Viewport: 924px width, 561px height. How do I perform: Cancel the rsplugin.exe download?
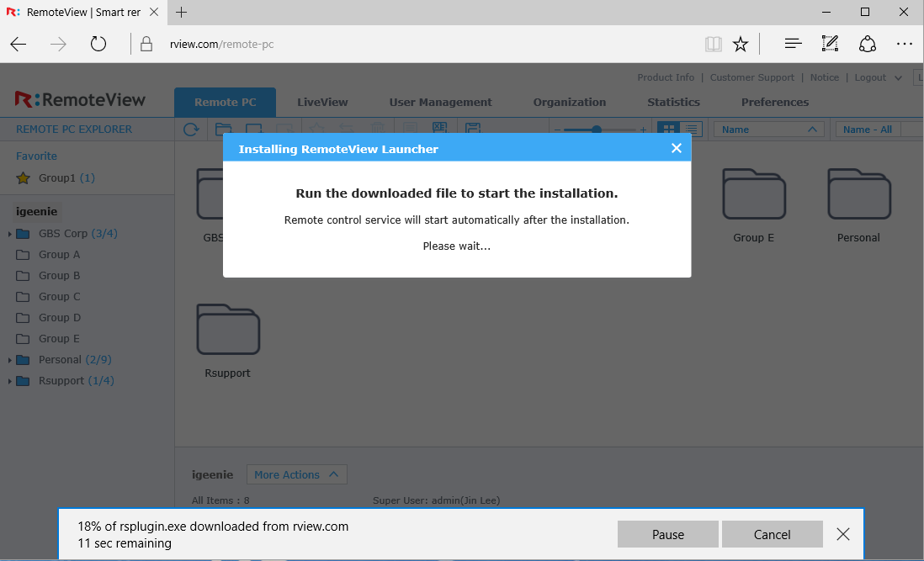772,534
